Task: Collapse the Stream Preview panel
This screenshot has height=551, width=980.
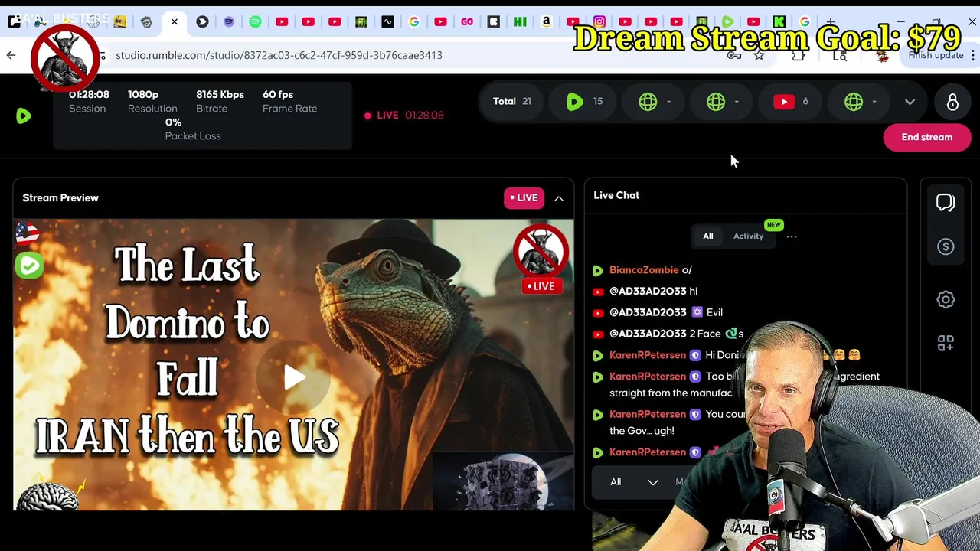Action: [559, 198]
